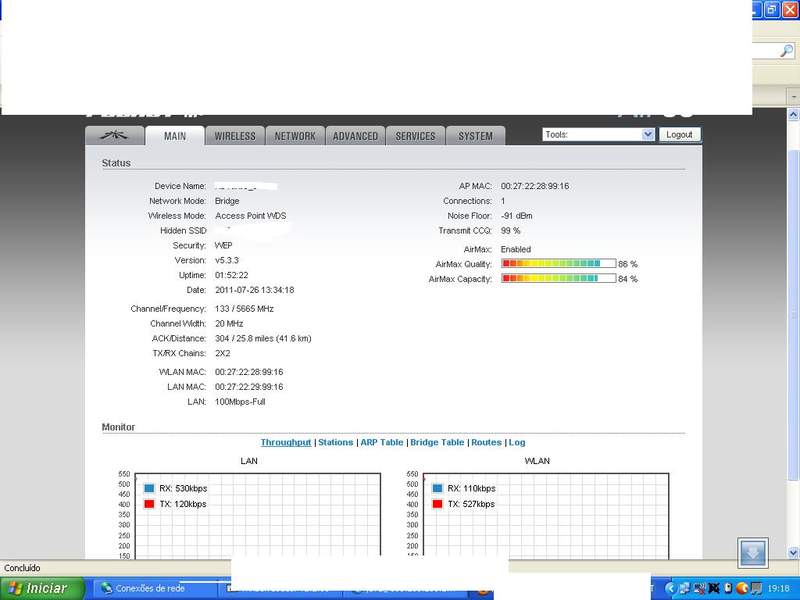The height and width of the screenshot is (600, 800).
Task: Open the WIRELESS tab
Action: [x=235, y=136]
